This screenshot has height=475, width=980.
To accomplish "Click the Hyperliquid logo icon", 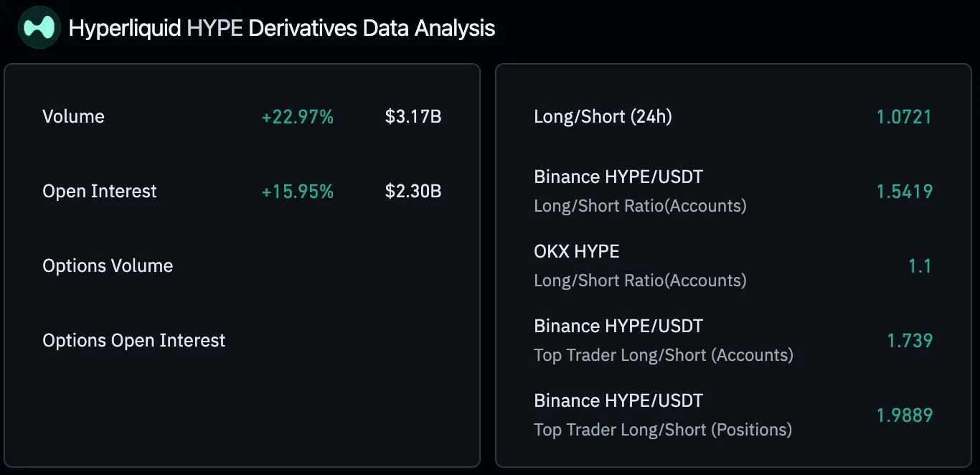I will (39, 28).
